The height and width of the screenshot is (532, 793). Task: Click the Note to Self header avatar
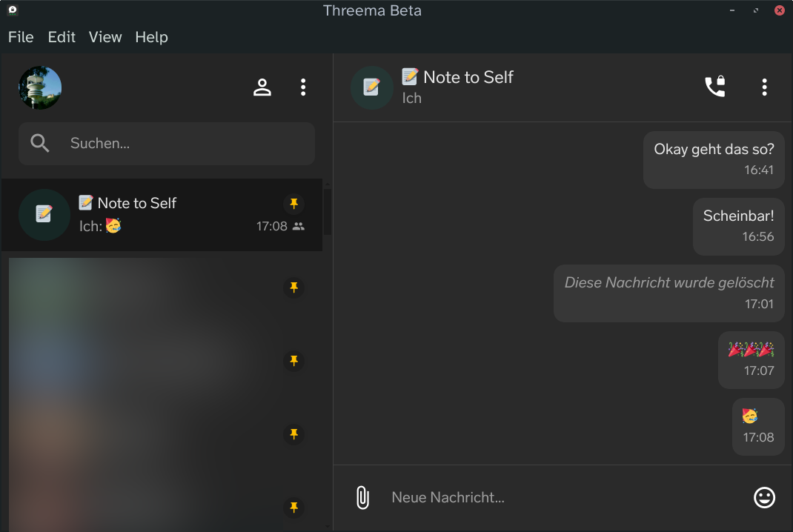click(371, 87)
